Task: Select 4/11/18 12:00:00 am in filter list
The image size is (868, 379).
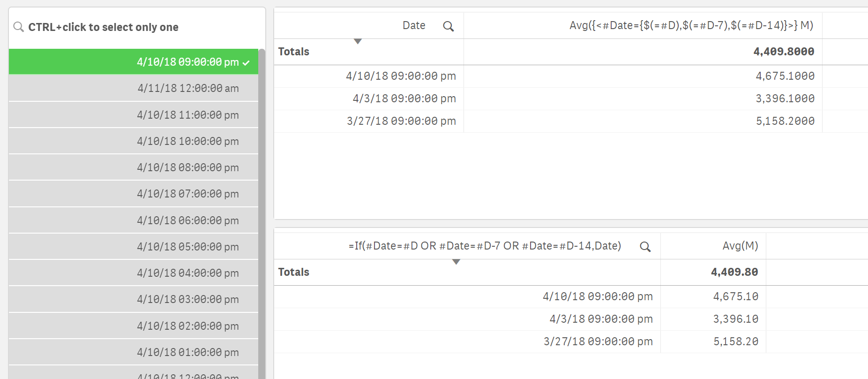Action: (134, 88)
